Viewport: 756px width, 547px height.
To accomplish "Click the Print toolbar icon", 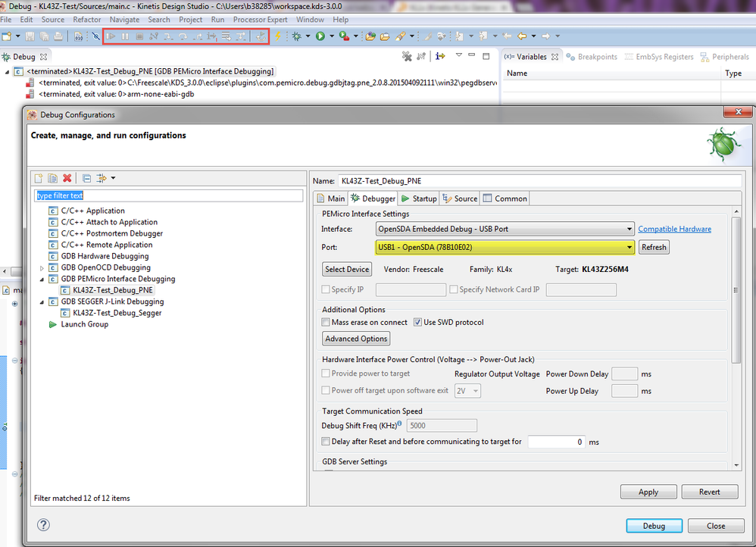I will pos(58,36).
